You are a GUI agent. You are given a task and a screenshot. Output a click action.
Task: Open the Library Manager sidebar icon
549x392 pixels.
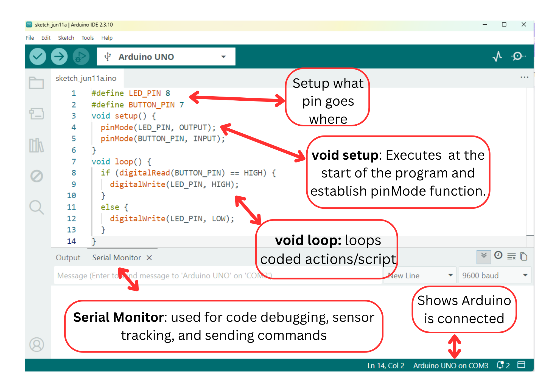click(x=37, y=145)
